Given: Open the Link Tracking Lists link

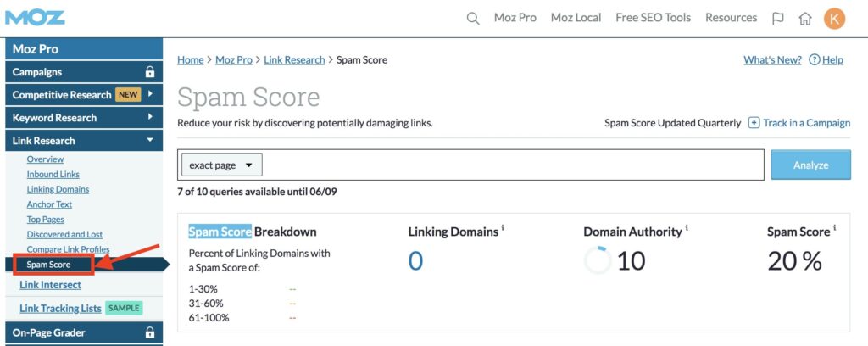Looking at the screenshot, I should [x=60, y=309].
